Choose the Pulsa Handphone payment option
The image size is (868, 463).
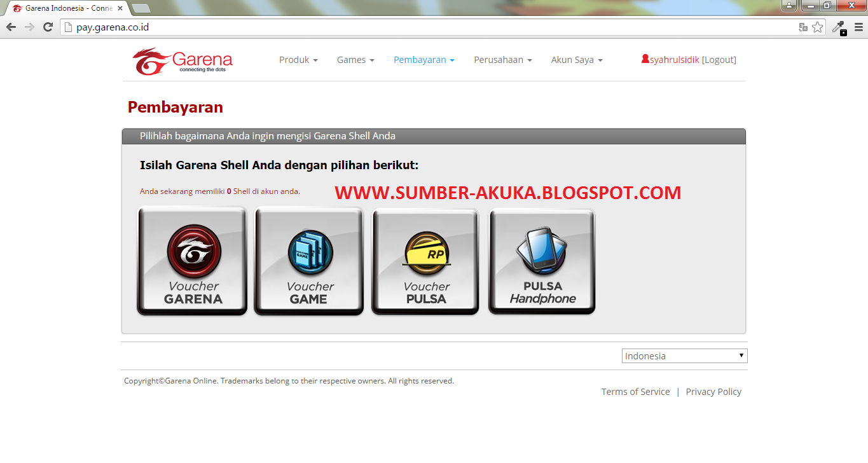[x=542, y=261]
